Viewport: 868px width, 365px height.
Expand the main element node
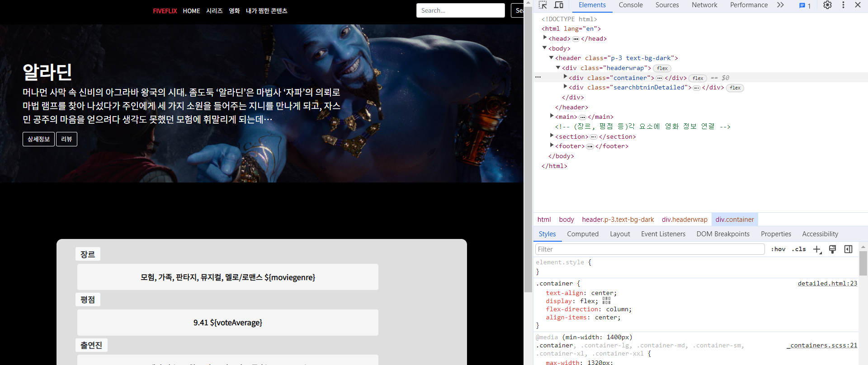click(x=552, y=116)
